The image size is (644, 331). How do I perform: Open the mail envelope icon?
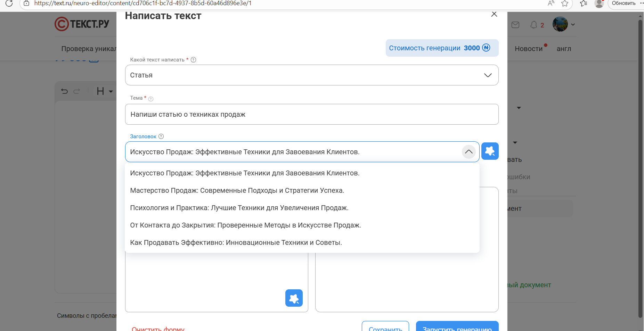pos(516,25)
